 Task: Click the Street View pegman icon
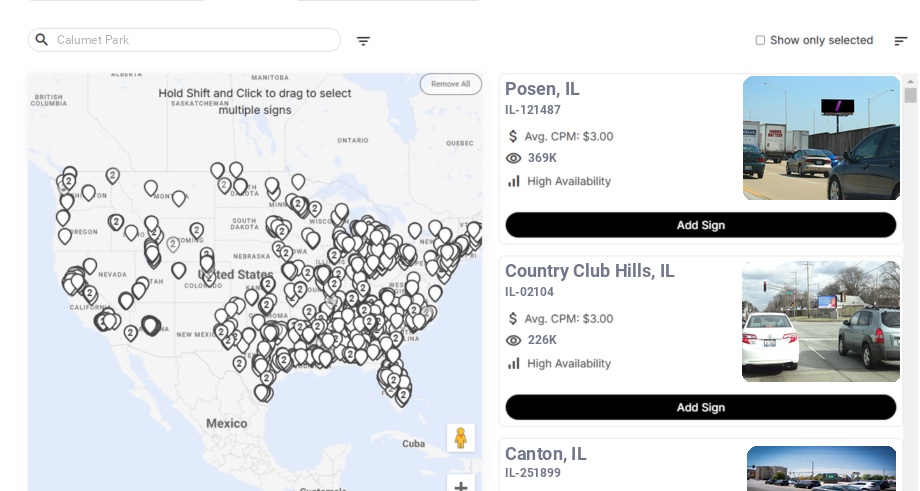pyautogui.click(x=461, y=438)
